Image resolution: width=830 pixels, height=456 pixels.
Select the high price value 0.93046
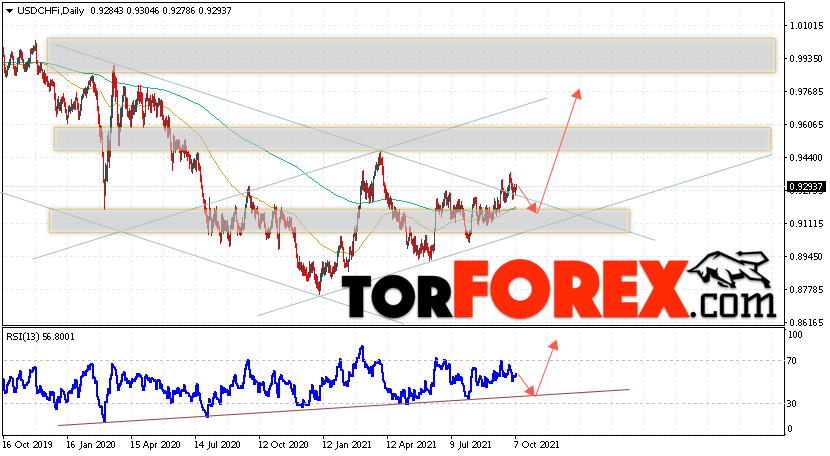click(x=143, y=11)
